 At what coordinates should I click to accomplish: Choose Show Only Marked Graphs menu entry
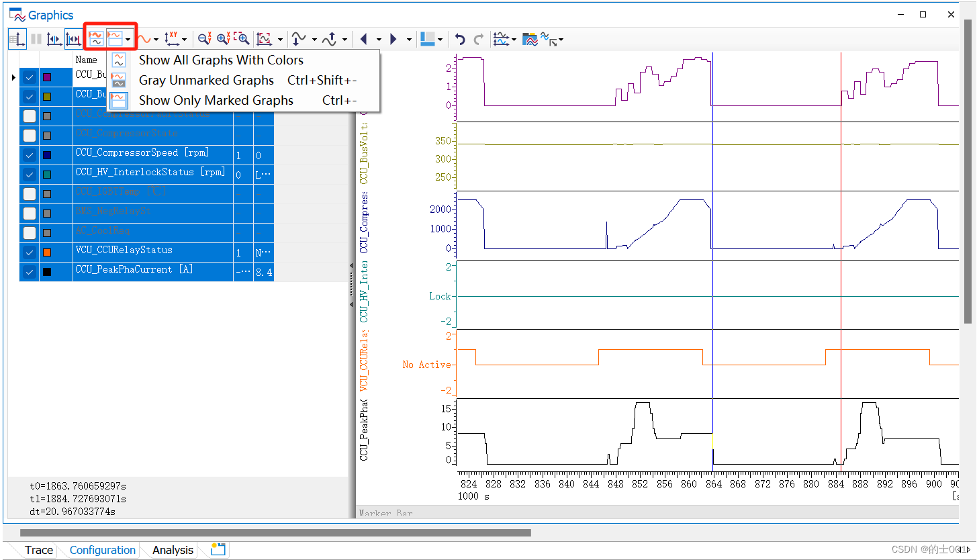coord(216,100)
